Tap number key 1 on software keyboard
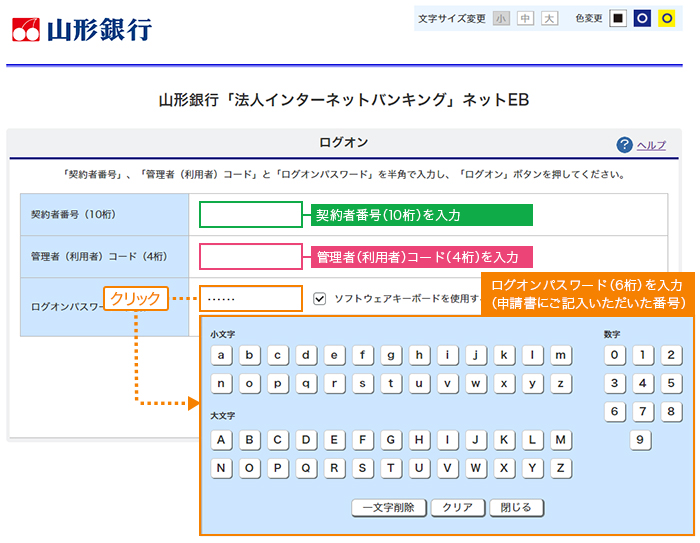The image size is (700, 543). pyautogui.click(x=643, y=355)
